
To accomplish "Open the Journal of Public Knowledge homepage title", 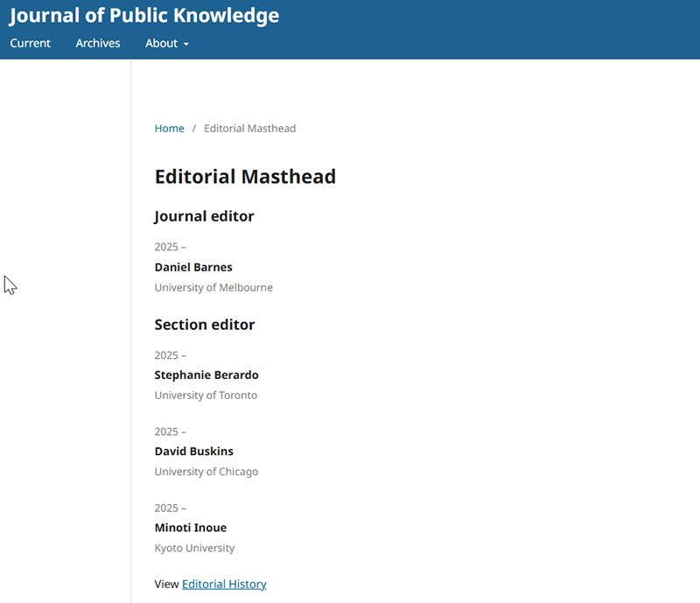I will click(x=144, y=16).
